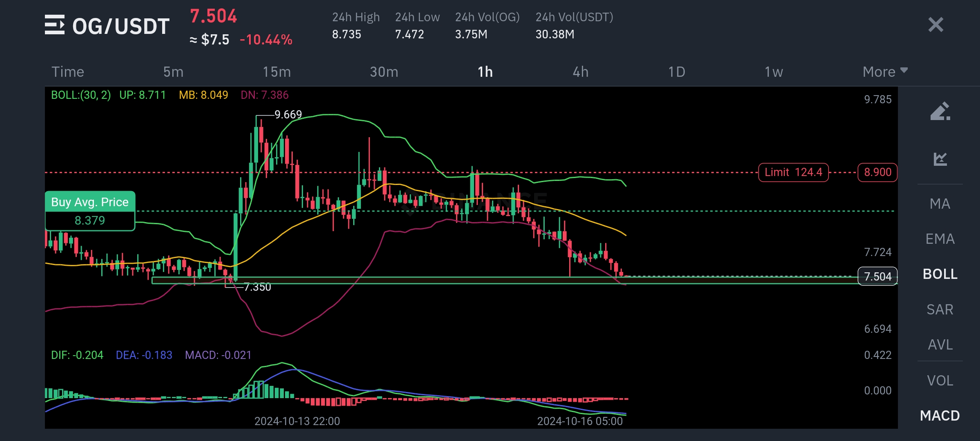Disable the BOLL indicator overlay

[940, 274]
